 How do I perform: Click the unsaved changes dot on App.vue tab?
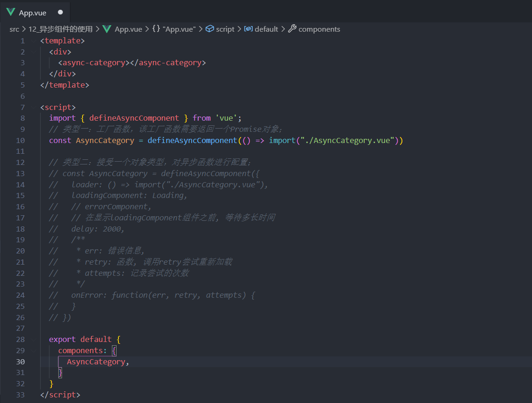coord(60,12)
